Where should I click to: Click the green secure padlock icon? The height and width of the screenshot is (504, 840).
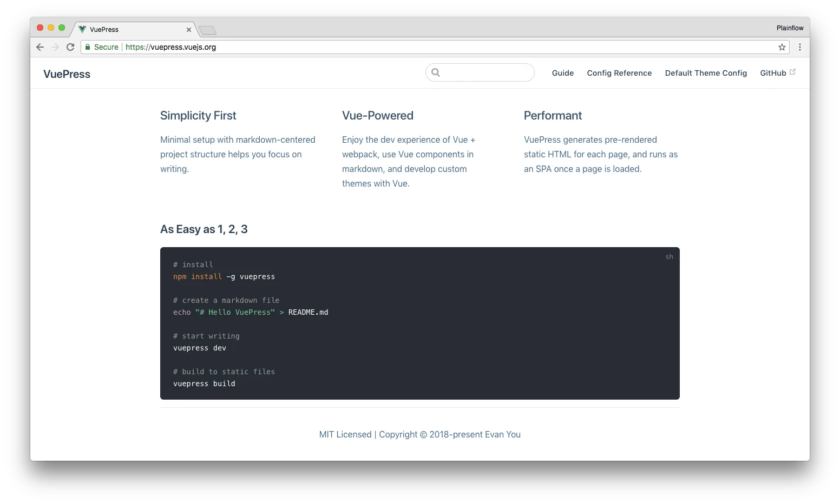tap(88, 47)
